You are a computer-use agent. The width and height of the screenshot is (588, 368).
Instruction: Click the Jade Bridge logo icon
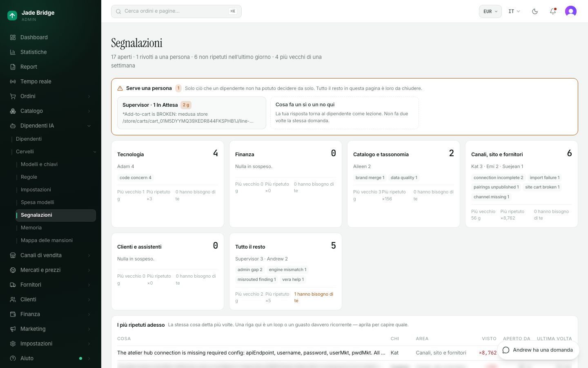tap(12, 16)
